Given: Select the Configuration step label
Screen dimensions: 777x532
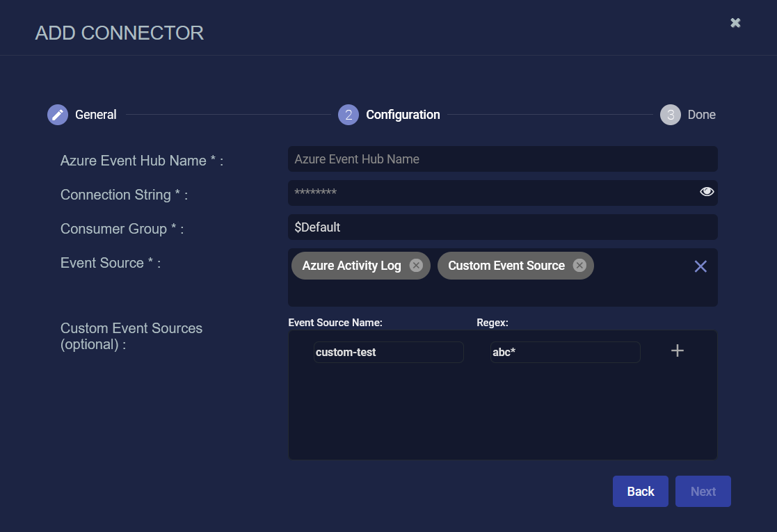Looking at the screenshot, I should (x=403, y=115).
